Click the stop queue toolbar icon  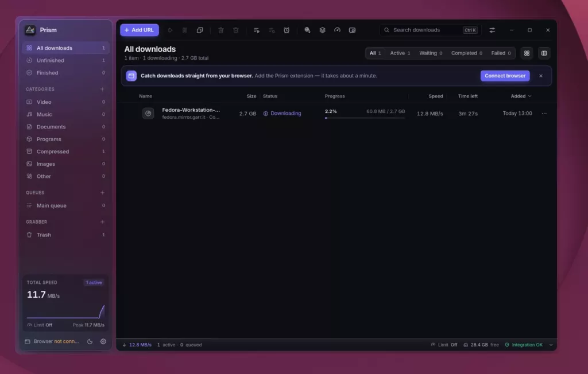(x=272, y=30)
